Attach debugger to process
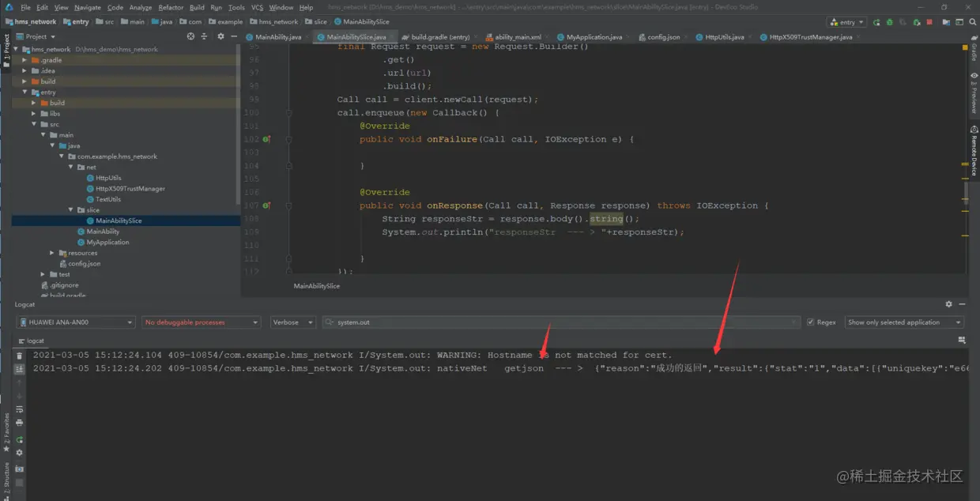The image size is (980, 501). click(x=916, y=22)
